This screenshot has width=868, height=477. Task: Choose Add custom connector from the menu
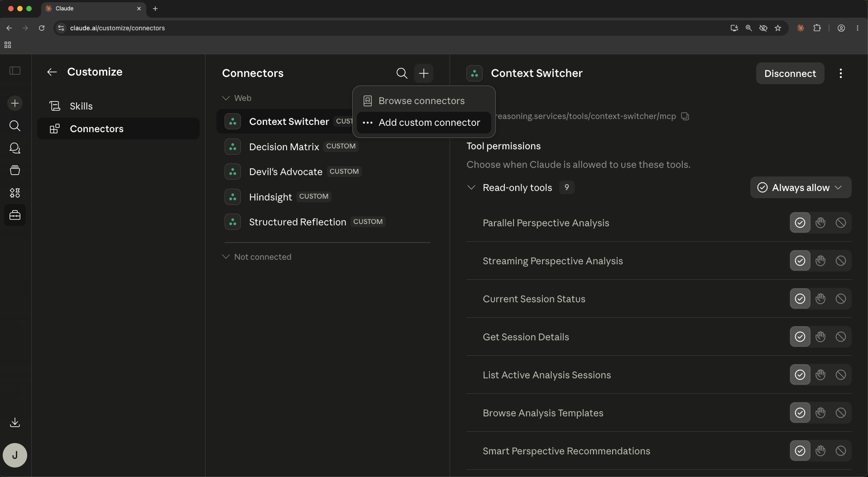424,123
